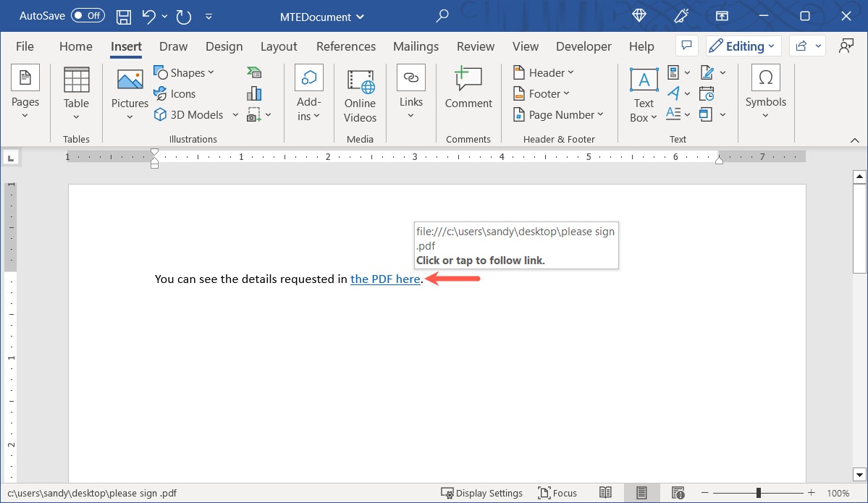Open the 3D Models dropdown arrow
Screen dimensions: 868x503
point(235,114)
